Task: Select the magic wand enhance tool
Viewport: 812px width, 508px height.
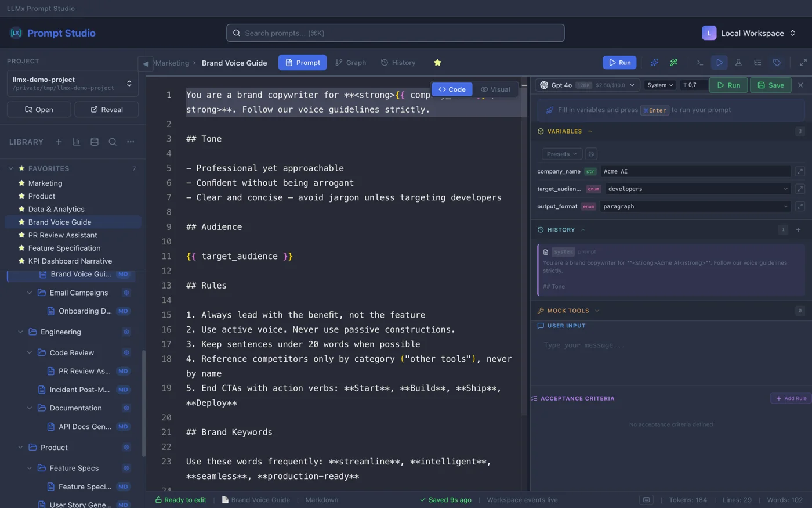Action: coord(673,62)
